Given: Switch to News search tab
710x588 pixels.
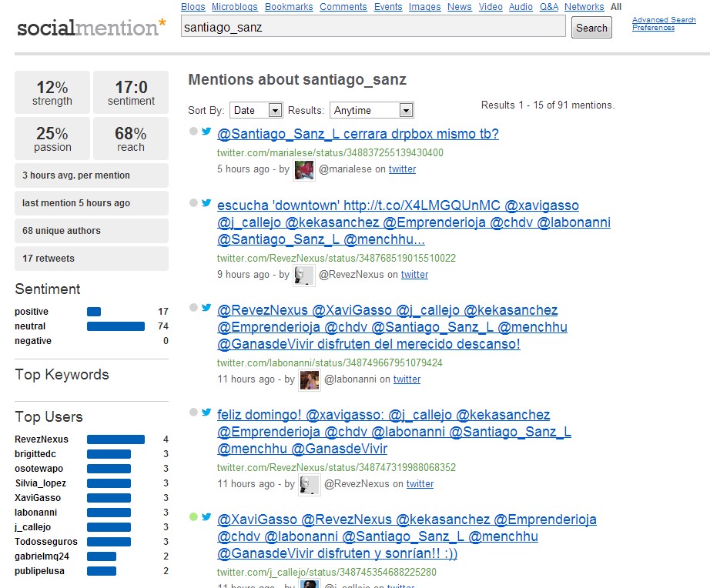Looking at the screenshot, I should click(460, 7).
